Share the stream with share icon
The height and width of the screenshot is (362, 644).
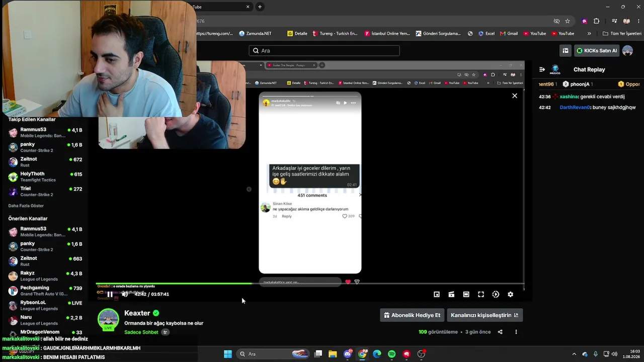[500, 332]
